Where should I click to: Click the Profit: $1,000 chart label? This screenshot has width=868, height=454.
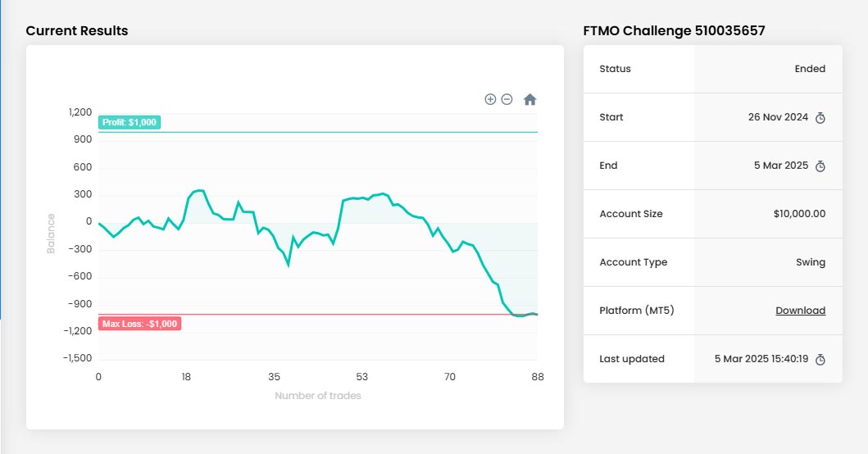130,122
